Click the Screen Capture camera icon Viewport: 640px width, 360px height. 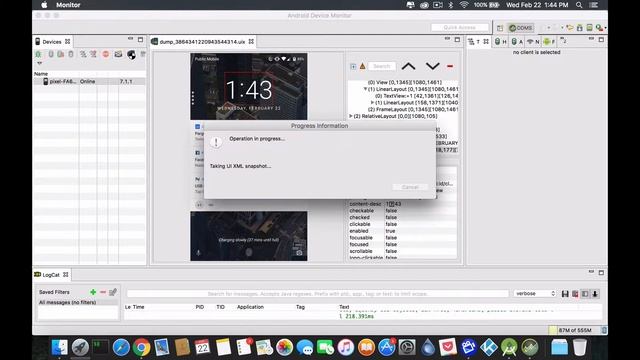118,54
